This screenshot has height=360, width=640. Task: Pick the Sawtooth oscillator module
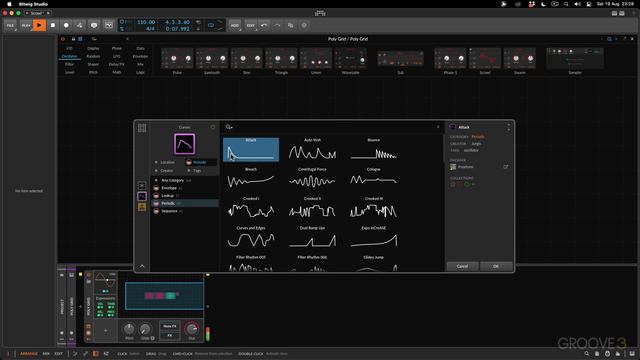click(212, 59)
